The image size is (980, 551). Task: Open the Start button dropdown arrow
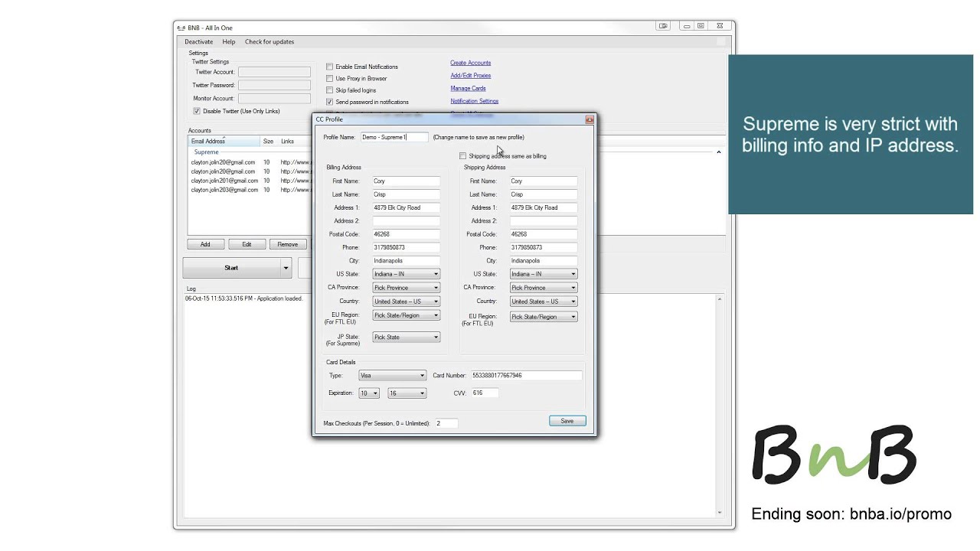(x=286, y=268)
